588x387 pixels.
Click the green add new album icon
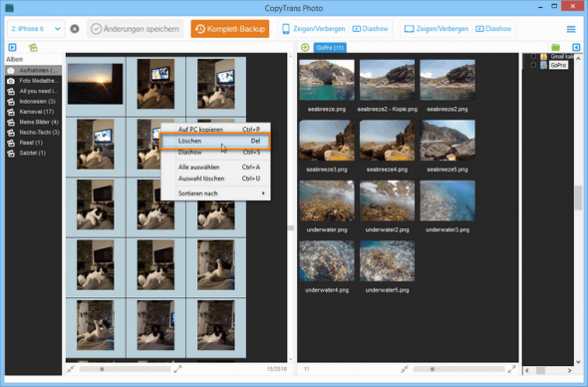[x=33, y=47]
